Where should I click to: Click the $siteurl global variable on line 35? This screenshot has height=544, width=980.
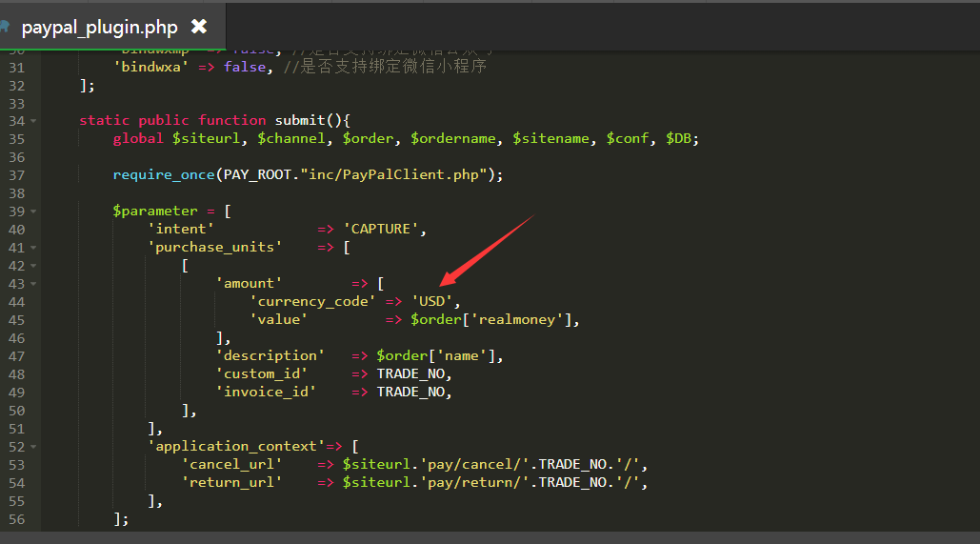tap(207, 138)
